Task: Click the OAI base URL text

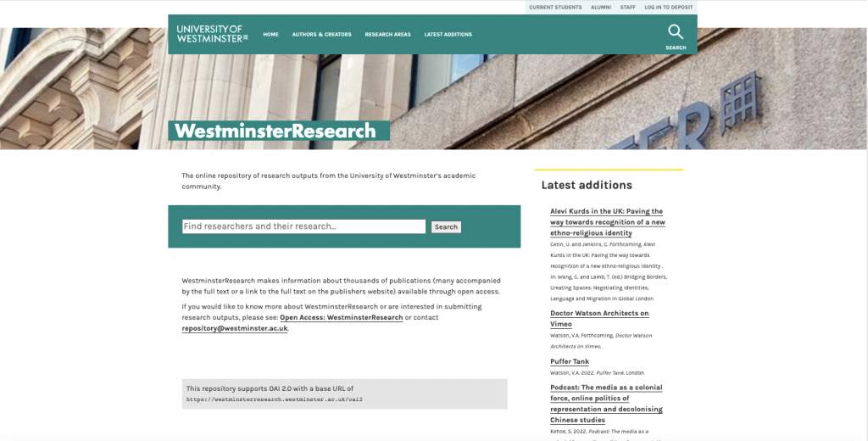Action: 274,399
